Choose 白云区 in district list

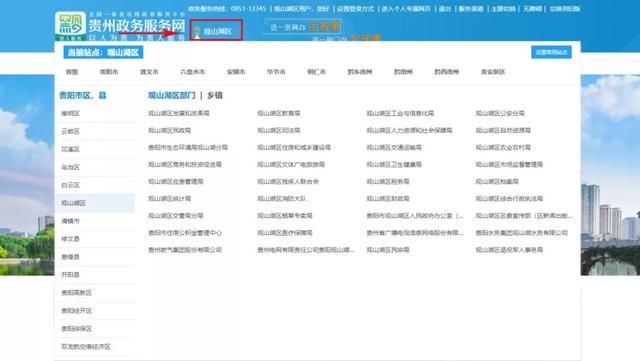tap(70, 185)
